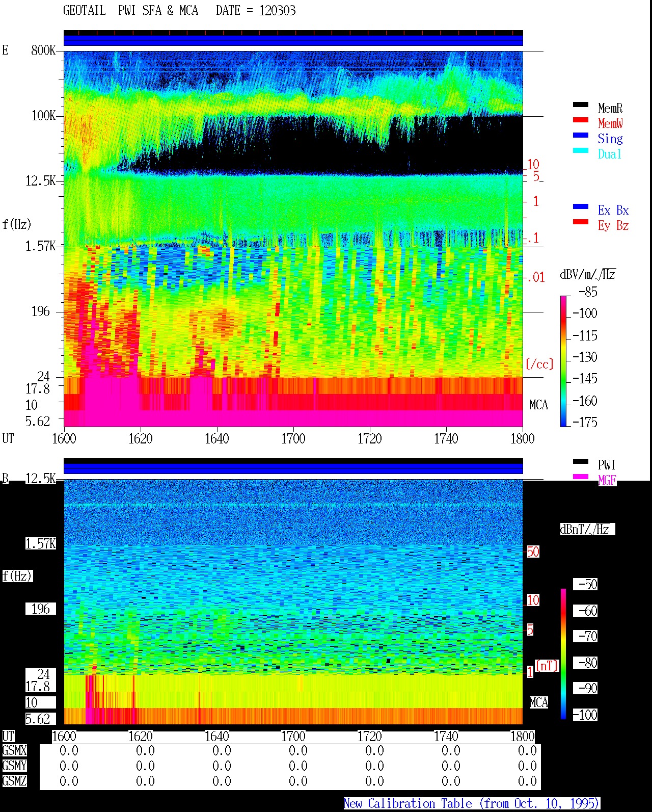Click the DATE = 120303 text
The width and height of the screenshot is (652, 812).
click(x=256, y=11)
